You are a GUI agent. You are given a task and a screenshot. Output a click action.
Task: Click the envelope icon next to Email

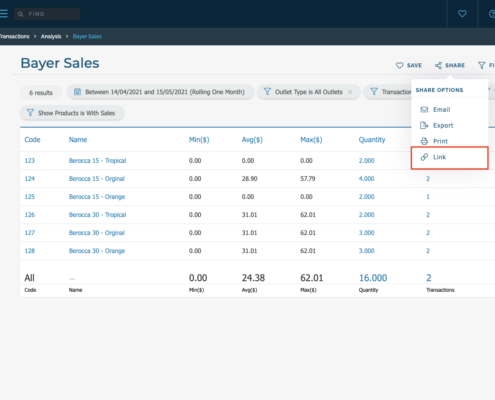click(x=424, y=110)
